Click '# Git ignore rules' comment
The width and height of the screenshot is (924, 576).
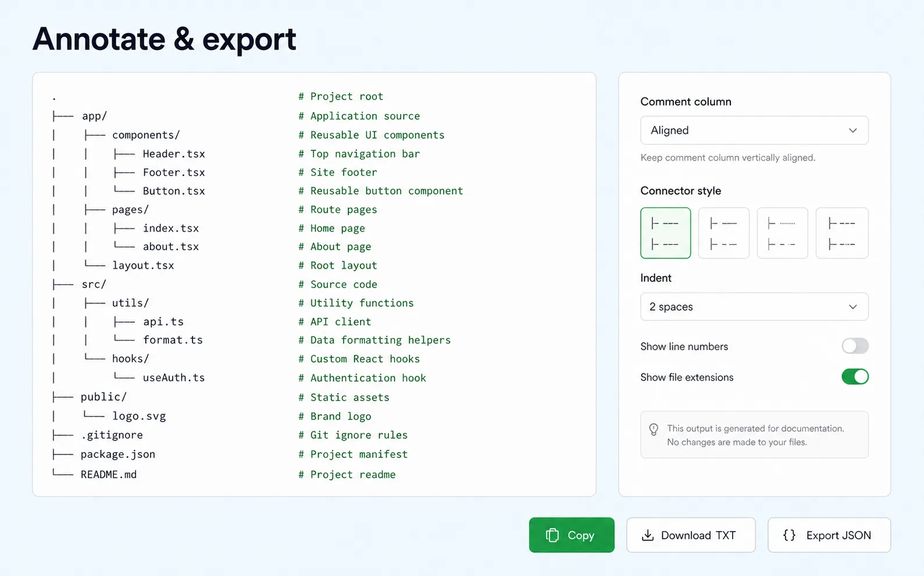point(353,435)
